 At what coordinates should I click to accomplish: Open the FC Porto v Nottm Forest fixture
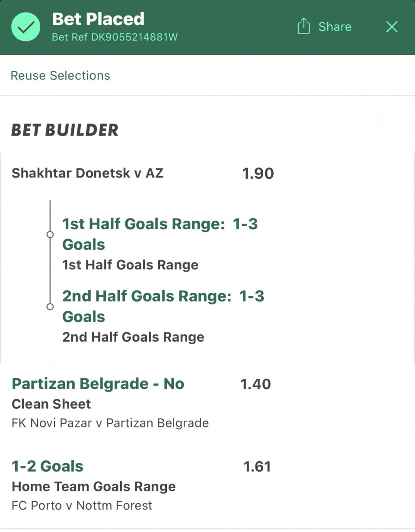pyautogui.click(x=82, y=505)
